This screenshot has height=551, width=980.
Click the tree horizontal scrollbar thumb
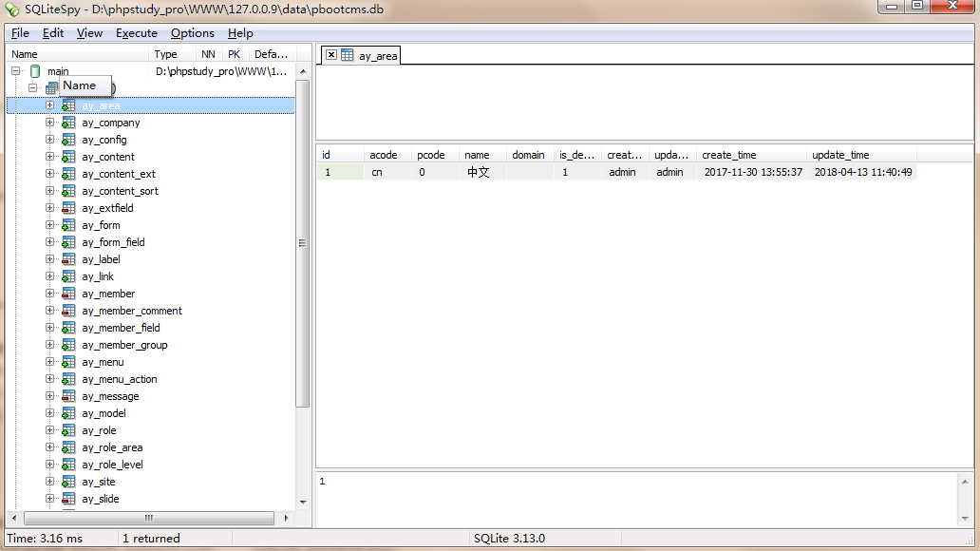pyautogui.click(x=148, y=518)
